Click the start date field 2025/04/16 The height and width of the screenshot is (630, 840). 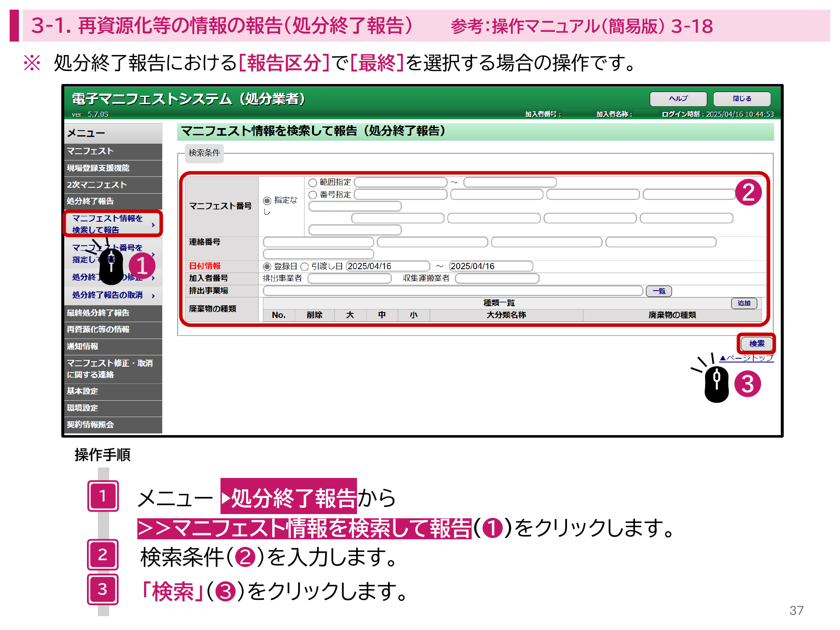(x=388, y=266)
